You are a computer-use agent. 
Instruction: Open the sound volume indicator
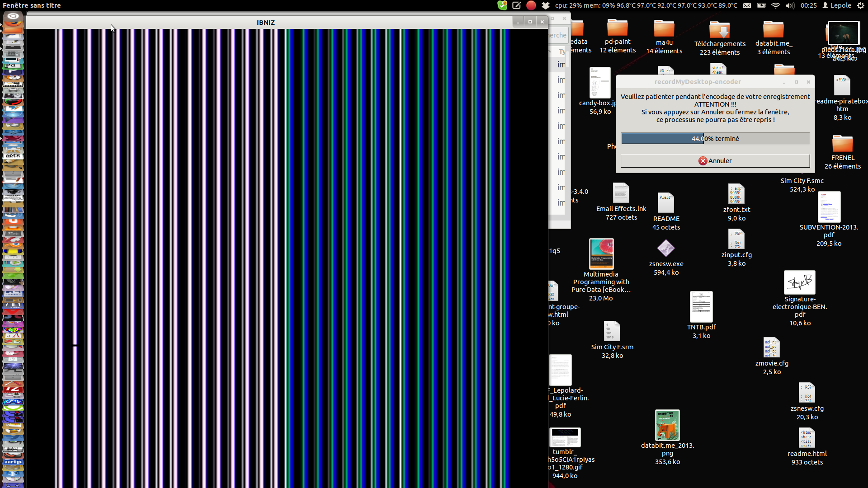790,5
